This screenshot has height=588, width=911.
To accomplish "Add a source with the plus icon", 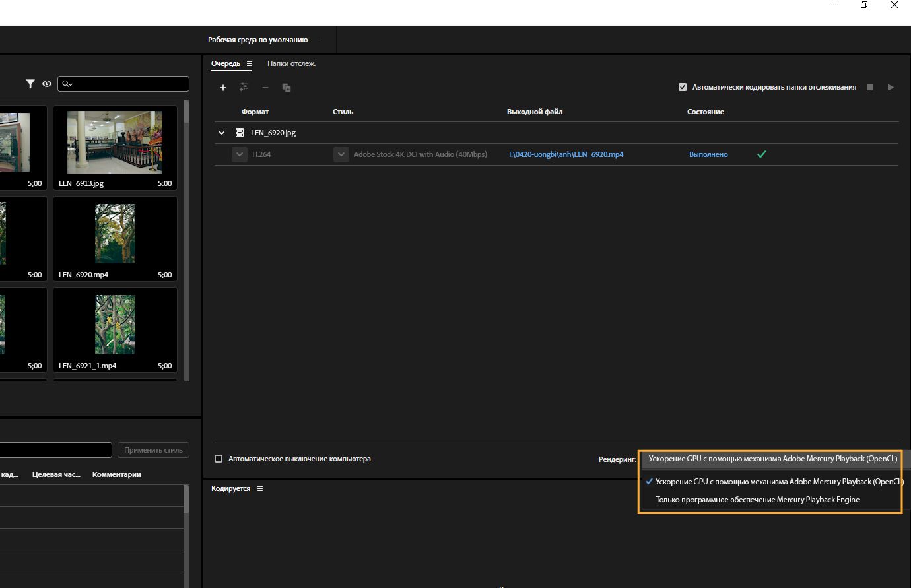I will click(223, 88).
